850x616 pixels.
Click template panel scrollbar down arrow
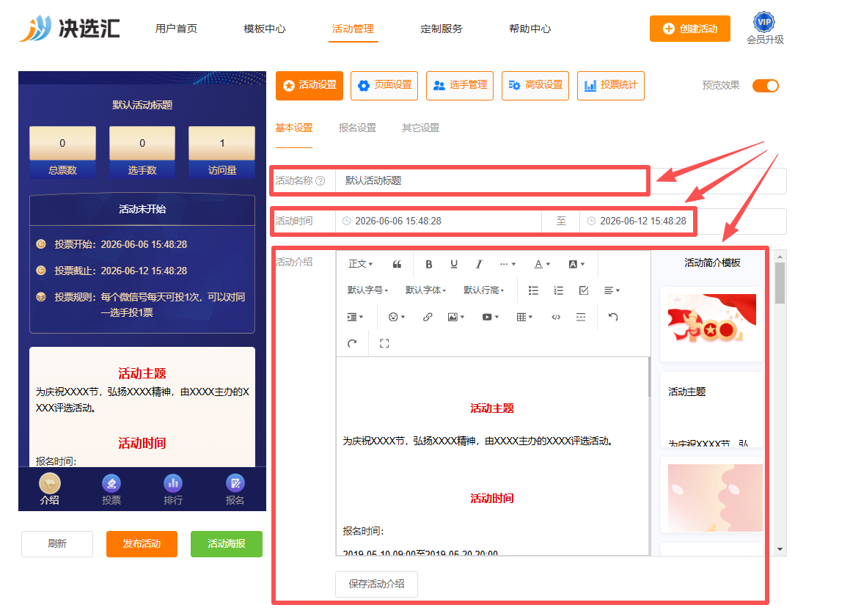pos(780,549)
